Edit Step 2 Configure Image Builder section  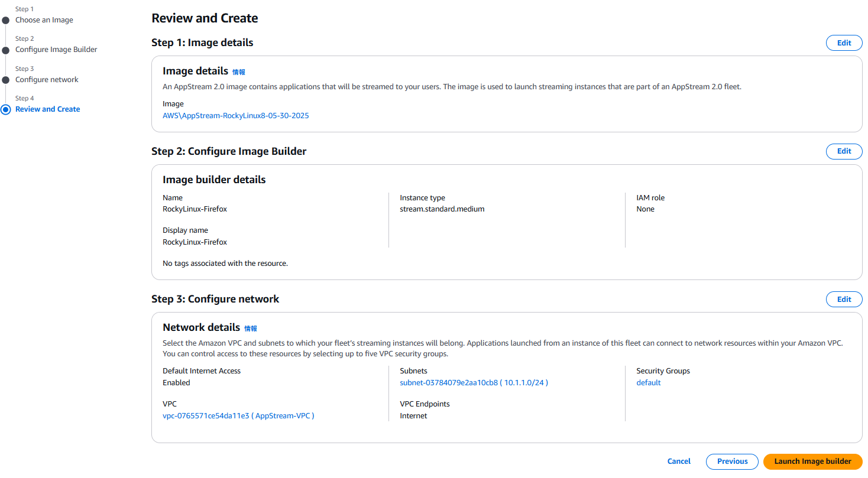844,151
